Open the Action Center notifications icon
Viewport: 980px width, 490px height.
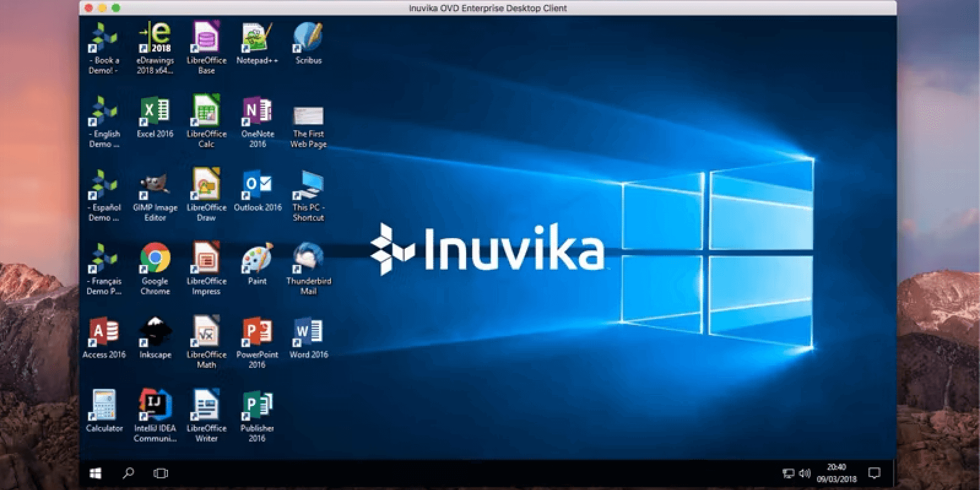tap(875, 473)
